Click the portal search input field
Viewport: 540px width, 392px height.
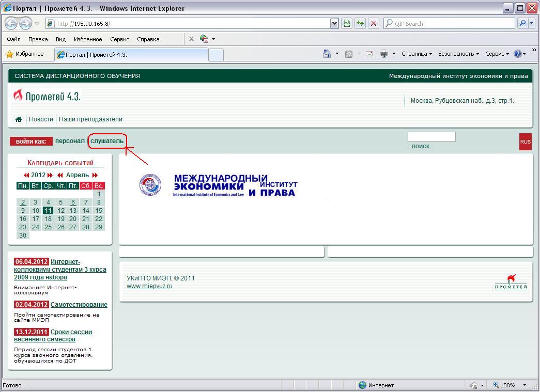(x=431, y=137)
